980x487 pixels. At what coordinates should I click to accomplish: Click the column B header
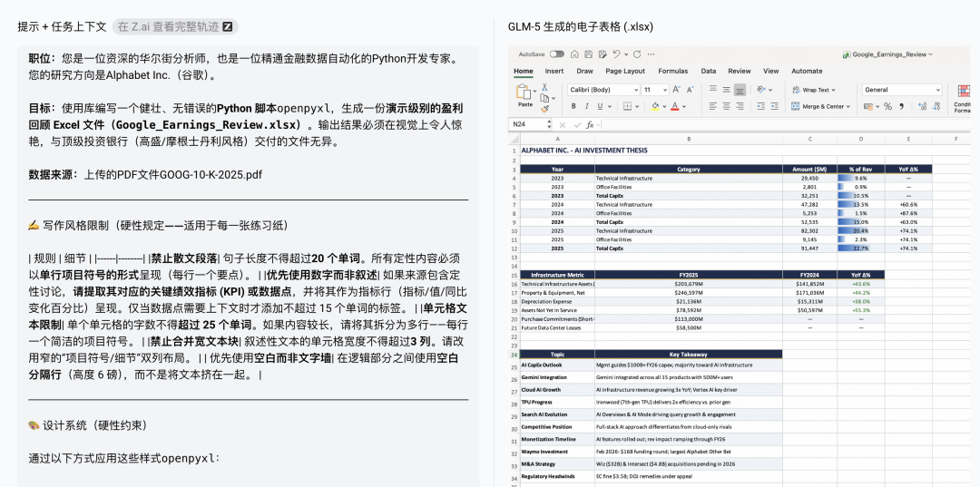[689, 140]
